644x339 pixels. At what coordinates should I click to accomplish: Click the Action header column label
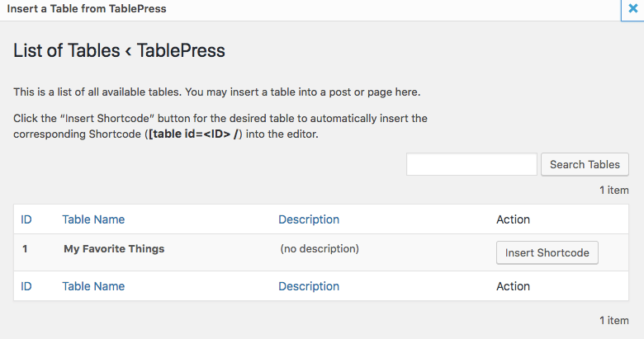(x=513, y=219)
